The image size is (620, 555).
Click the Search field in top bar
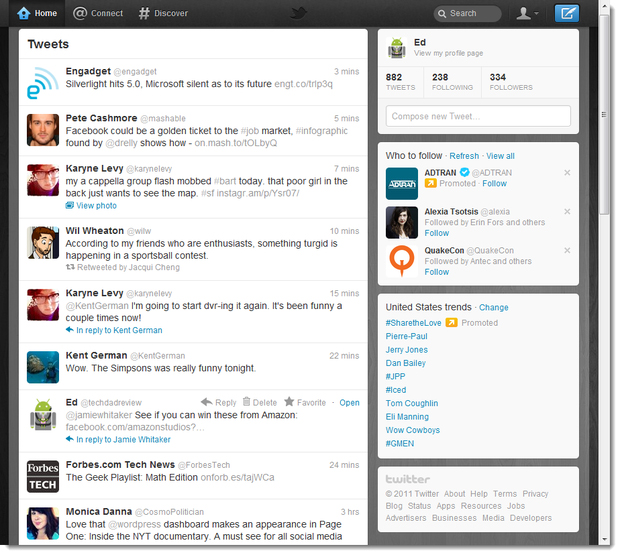click(467, 13)
